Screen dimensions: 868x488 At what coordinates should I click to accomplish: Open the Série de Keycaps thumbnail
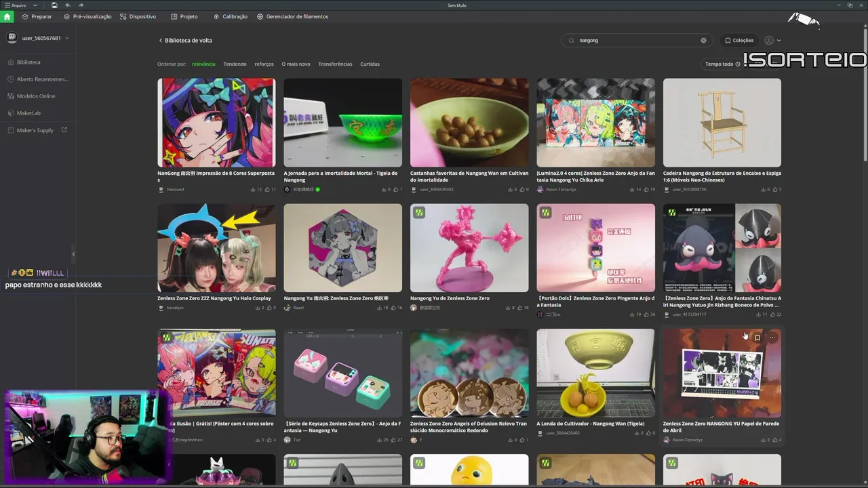(342, 373)
